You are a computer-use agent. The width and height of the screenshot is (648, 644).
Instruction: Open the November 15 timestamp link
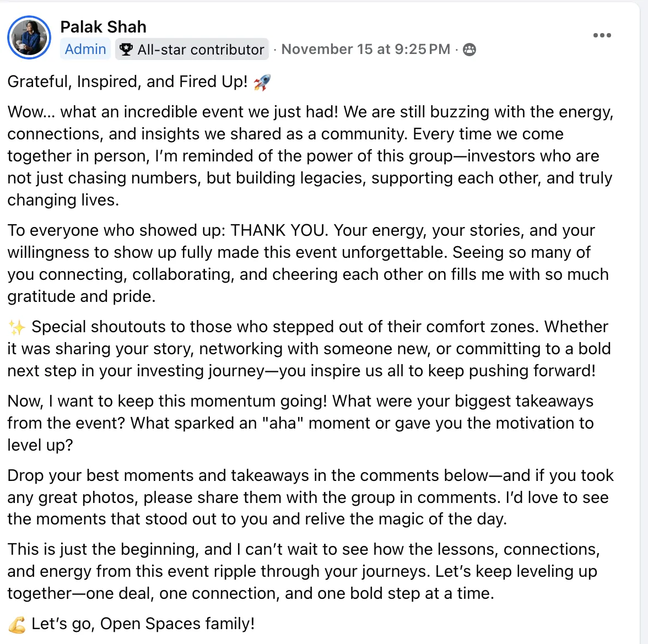pyautogui.click(x=365, y=49)
